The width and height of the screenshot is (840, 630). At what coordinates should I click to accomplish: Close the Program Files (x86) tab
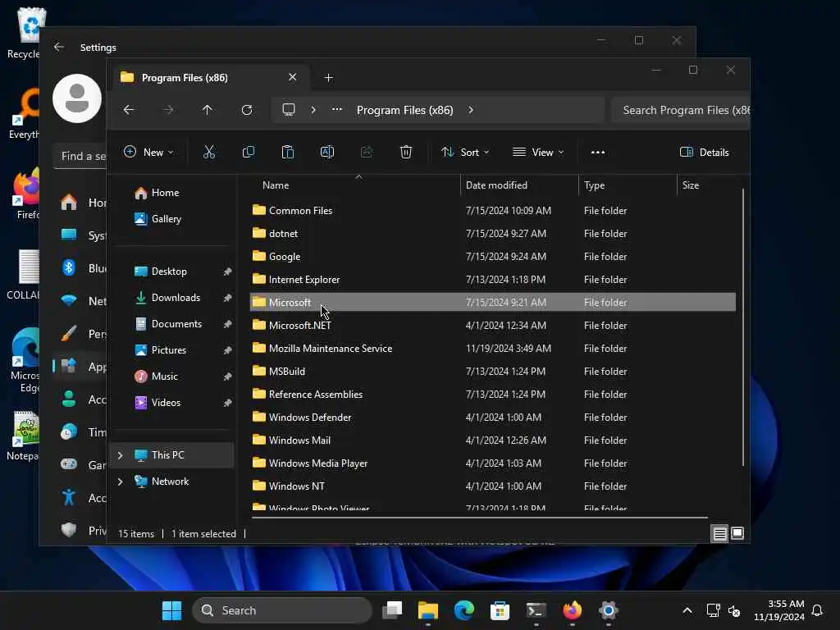(x=293, y=77)
